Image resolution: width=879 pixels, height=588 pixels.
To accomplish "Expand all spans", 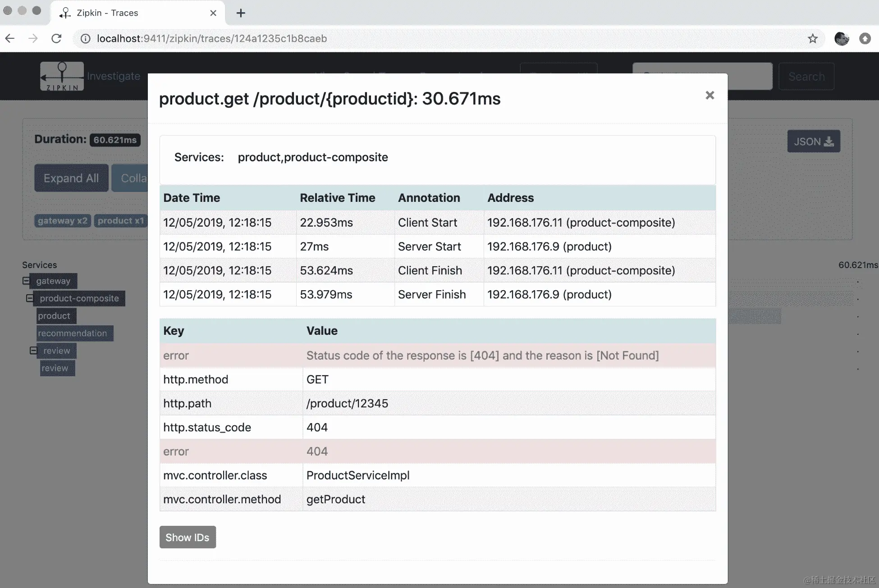I will 71,178.
